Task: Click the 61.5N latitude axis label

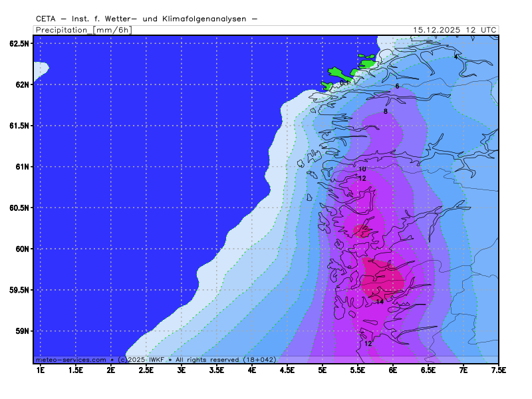Action: (19, 126)
